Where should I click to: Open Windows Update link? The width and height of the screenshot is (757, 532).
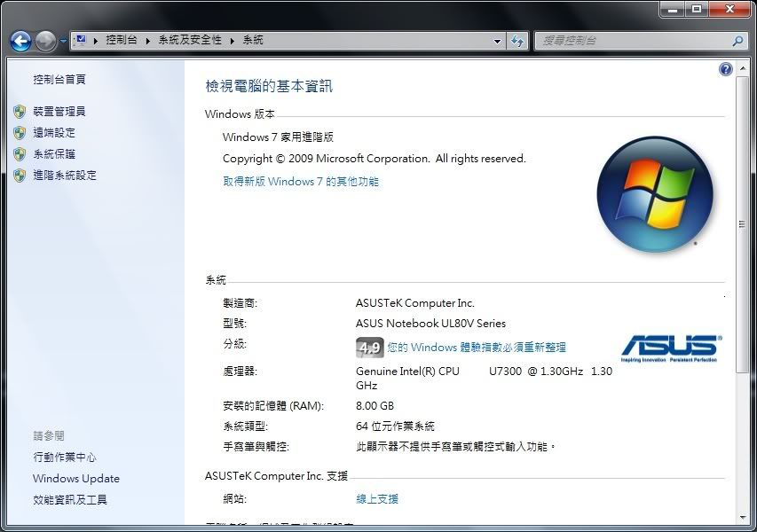(x=76, y=479)
